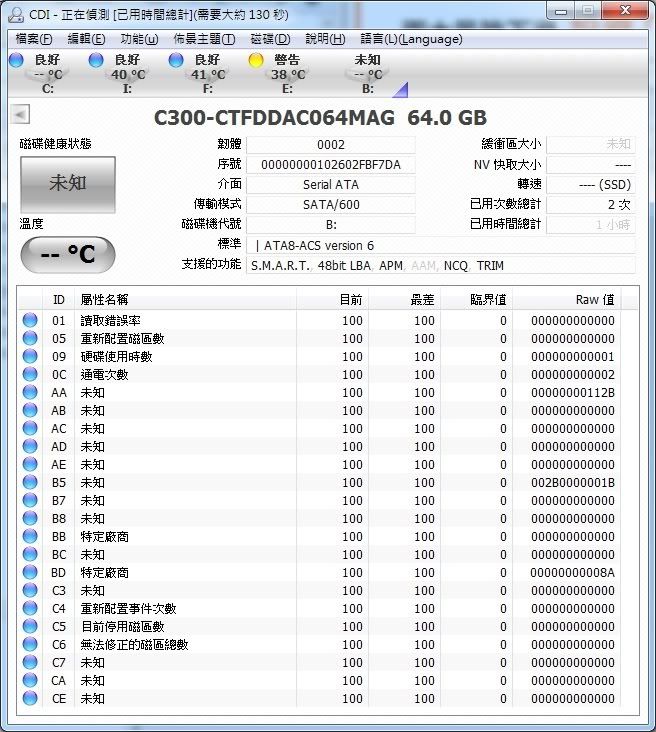Click the SATA/600 transfer mode field
The width and height of the screenshot is (656, 732).
pyautogui.click(x=331, y=204)
